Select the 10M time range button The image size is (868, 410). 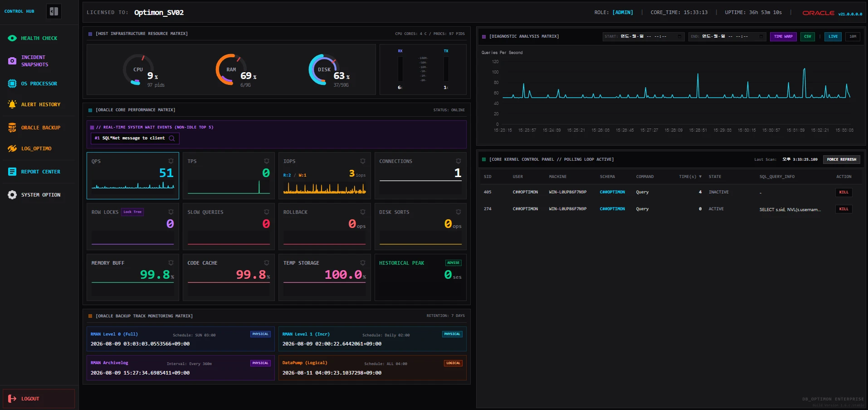(x=853, y=37)
